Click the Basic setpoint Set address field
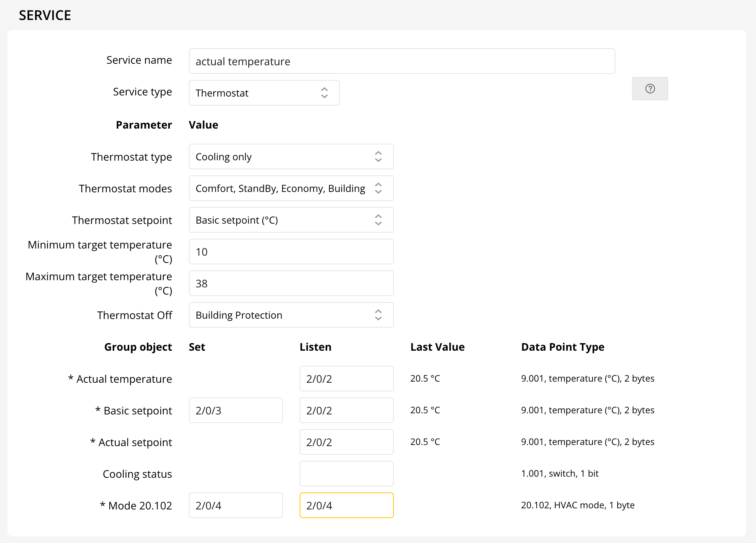Screen dimensions: 756x543 coord(236,410)
